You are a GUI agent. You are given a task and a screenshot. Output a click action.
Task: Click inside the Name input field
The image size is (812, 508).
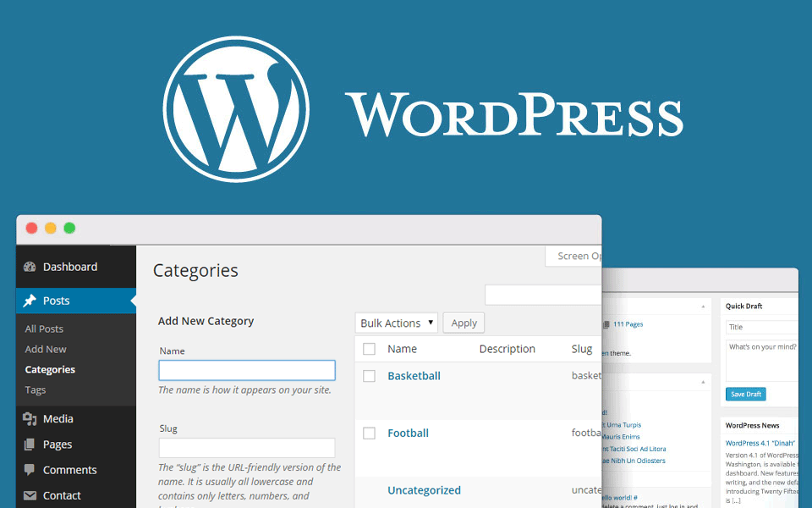(246, 370)
